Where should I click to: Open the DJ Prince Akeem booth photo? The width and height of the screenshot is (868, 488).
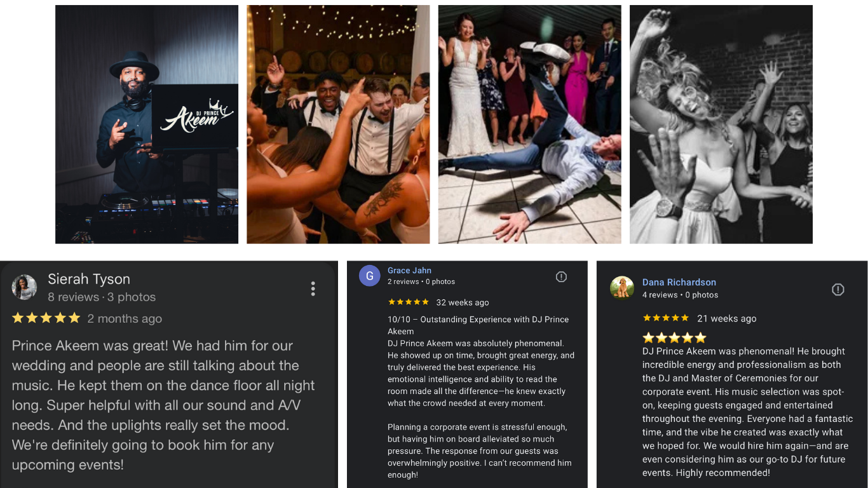pyautogui.click(x=147, y=125)
